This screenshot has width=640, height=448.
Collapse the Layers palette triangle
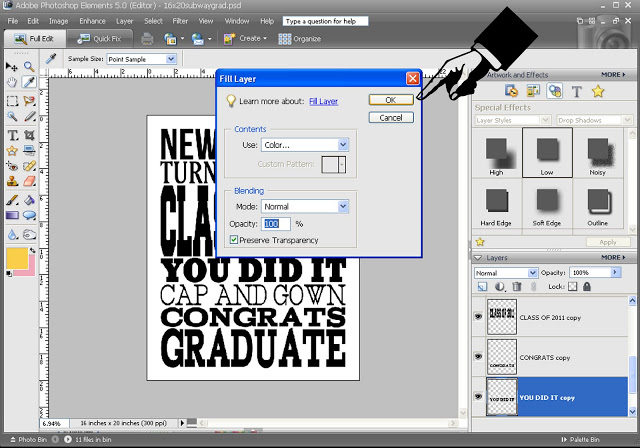pyautogui.click(x=477, y=258)
